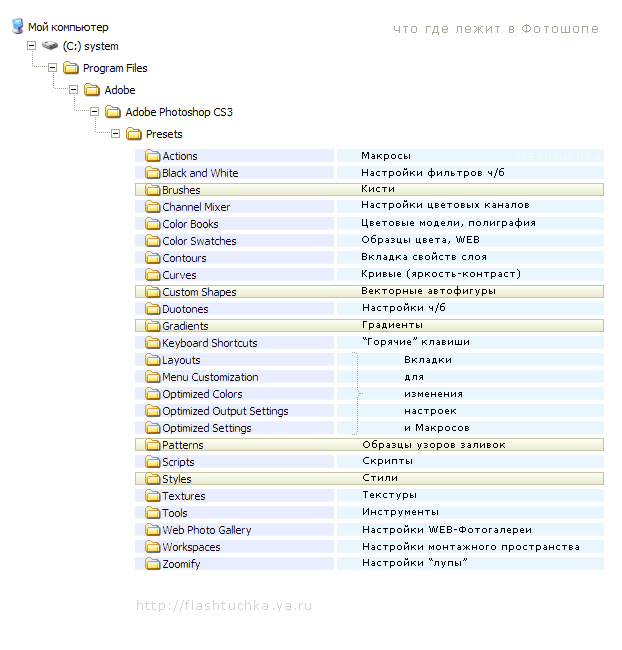Click the description text 'Текстуры'
The height and width of the screenshot is (650, 622).
pyautogui.click(x=389, y=495)
